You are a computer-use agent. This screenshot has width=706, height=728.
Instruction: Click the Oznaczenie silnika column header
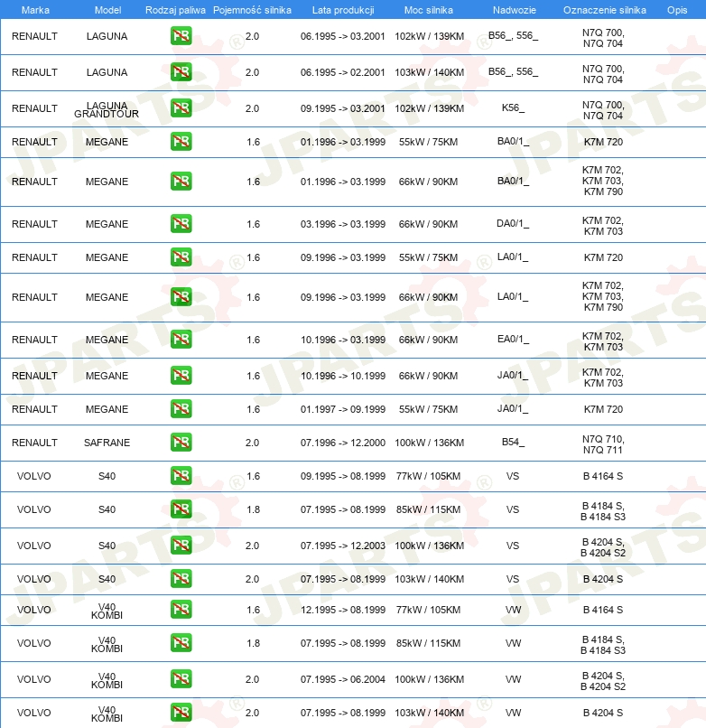point(604,9)
